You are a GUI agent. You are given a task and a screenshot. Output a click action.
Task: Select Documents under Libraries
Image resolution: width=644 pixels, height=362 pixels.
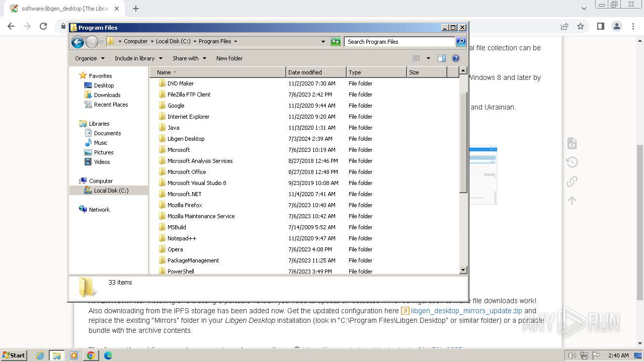(x=108, y=133)
